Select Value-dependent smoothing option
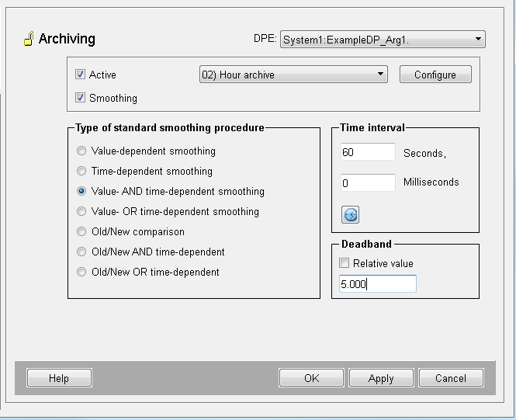The width and height of the screenshot is (516, 420). coord(81,151)
